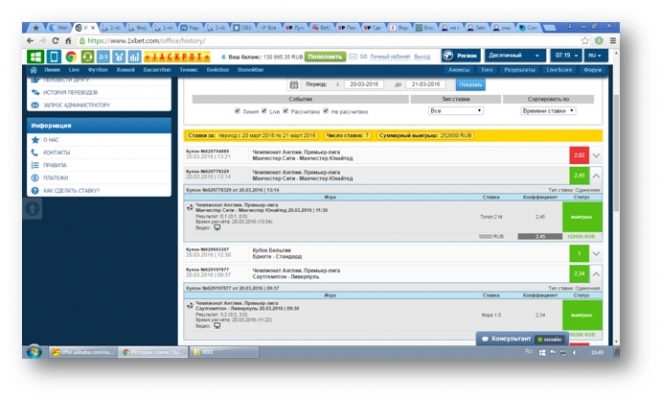
Task: Open the Windows Start orb
Action: pyautogui.click(x=34, y=352)
